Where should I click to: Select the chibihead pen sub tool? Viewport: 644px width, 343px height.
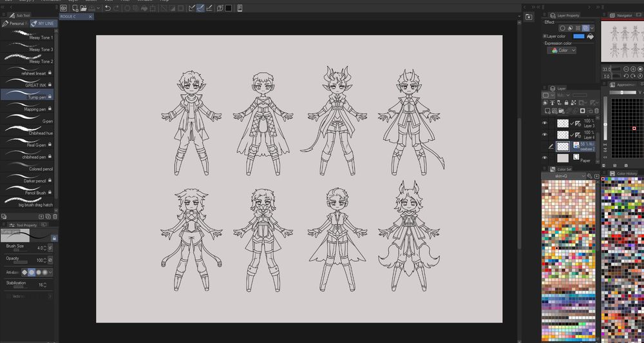27,155
